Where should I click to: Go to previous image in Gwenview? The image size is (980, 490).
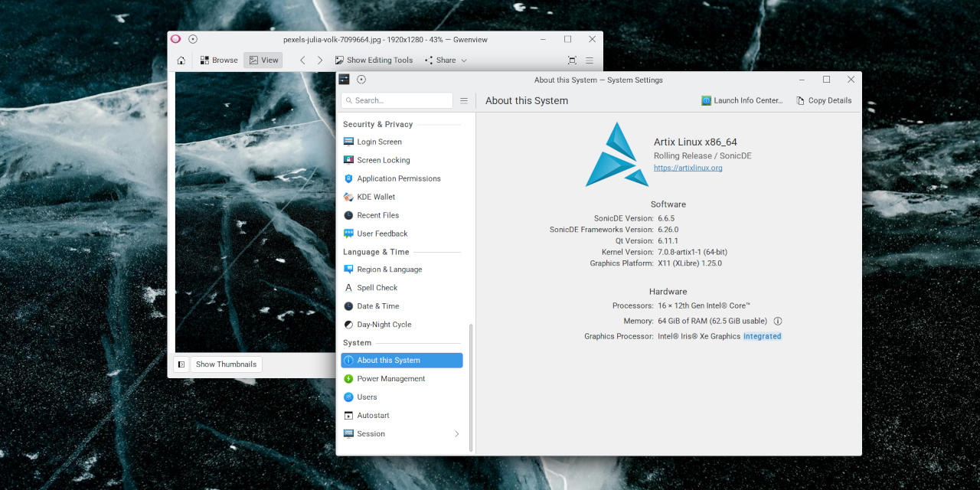click(302, 60)
